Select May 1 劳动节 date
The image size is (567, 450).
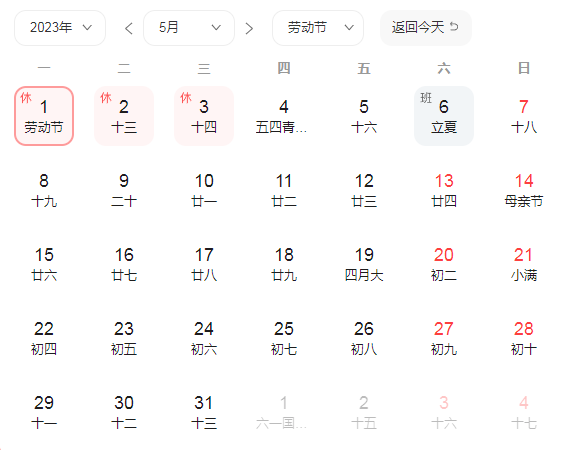pos(44,116)
